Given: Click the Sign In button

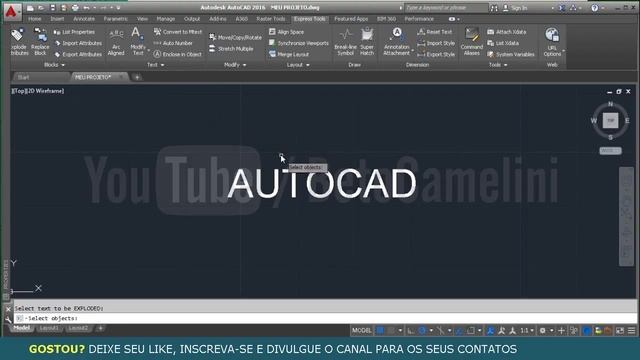Looking at the screenshot, I should pos(515,8).
